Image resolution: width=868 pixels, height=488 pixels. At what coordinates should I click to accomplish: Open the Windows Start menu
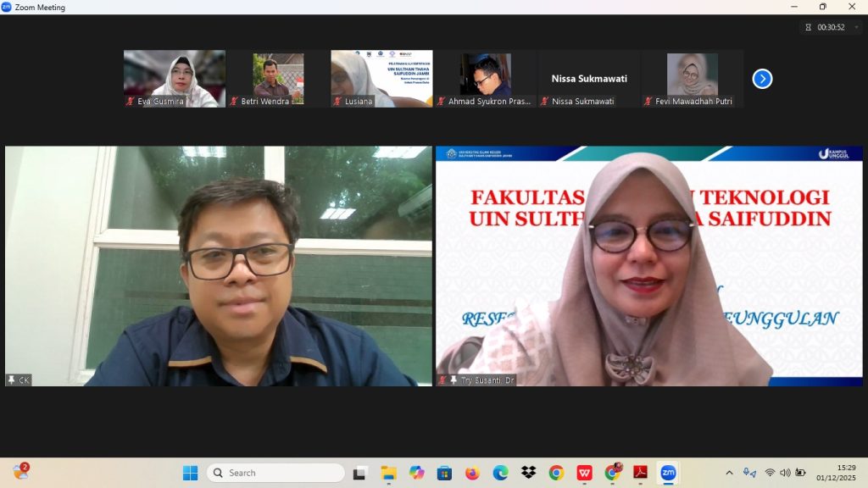click(x=190, y=473)
